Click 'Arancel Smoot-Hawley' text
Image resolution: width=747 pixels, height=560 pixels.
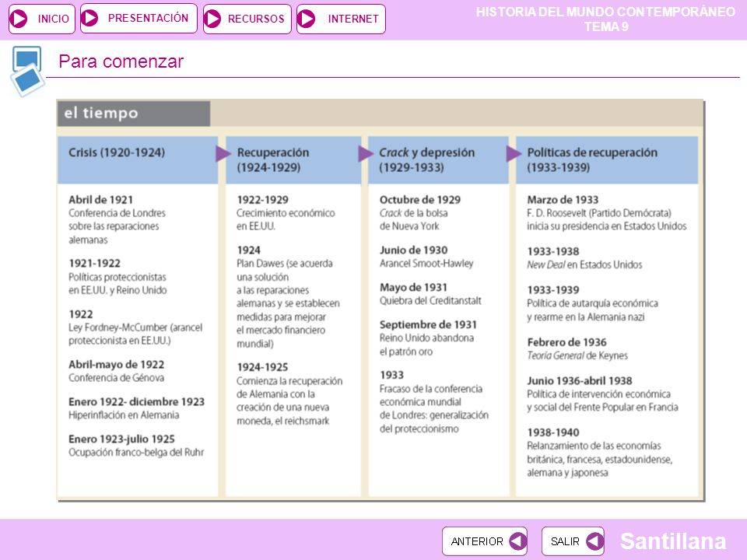pyautogui.click(x=426, y=264)
